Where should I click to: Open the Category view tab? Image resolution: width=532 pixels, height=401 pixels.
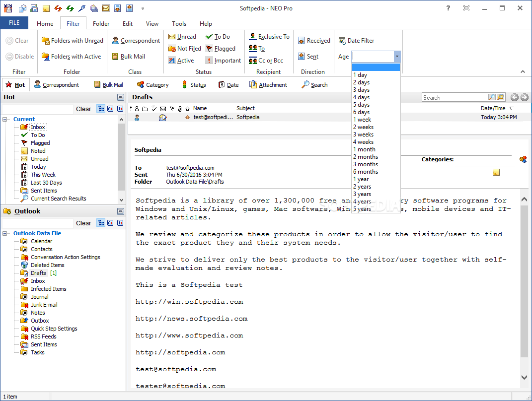[152, 85]
